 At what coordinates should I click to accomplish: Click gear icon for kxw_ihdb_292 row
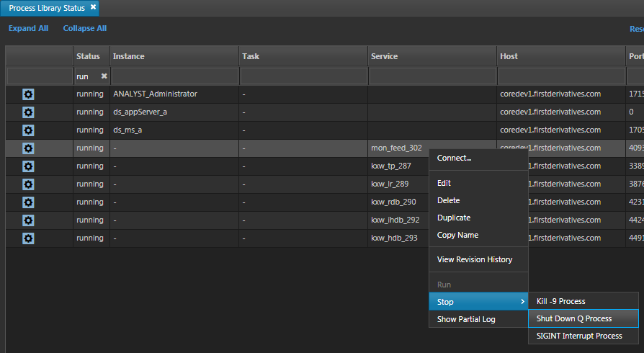[x=28, y=220]
